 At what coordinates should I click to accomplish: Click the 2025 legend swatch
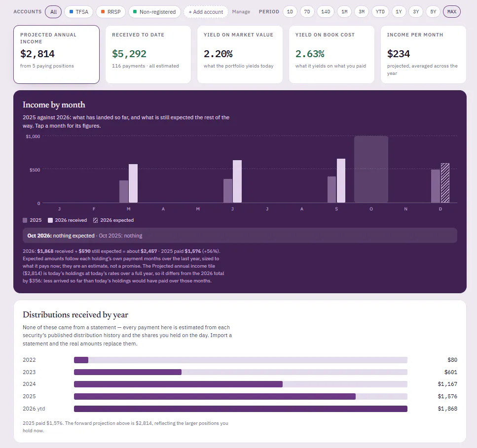25,220
